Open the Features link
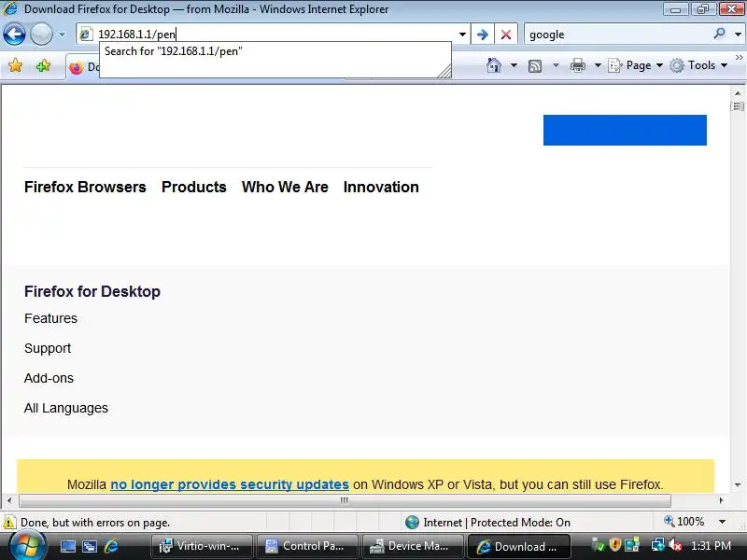This screenshot has height=560, width=747. coord(51,318)
